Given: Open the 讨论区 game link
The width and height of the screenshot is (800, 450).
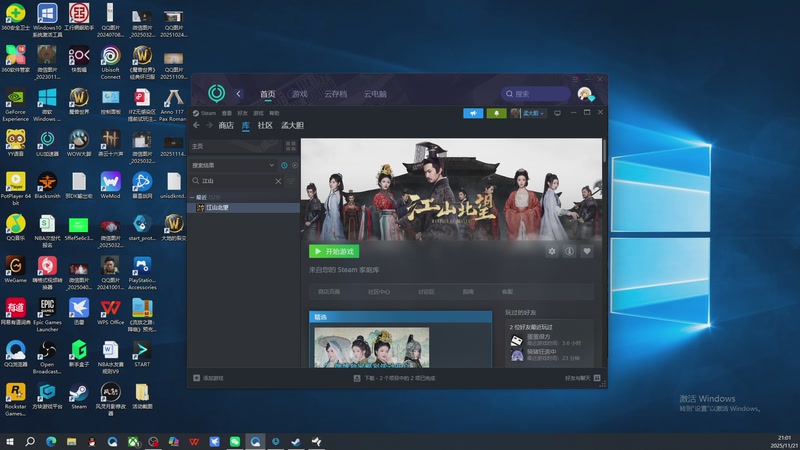Looking at the screenshot, I should 426,292.
